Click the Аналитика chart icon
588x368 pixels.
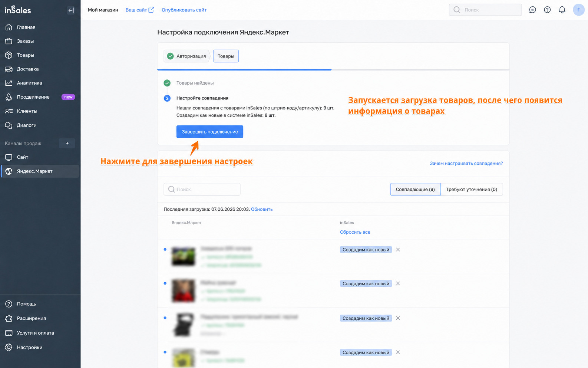9,83
